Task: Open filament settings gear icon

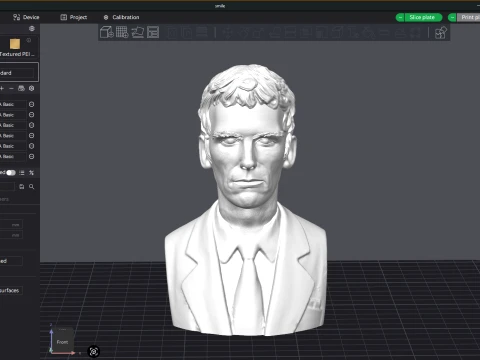Action: [32, 88]
